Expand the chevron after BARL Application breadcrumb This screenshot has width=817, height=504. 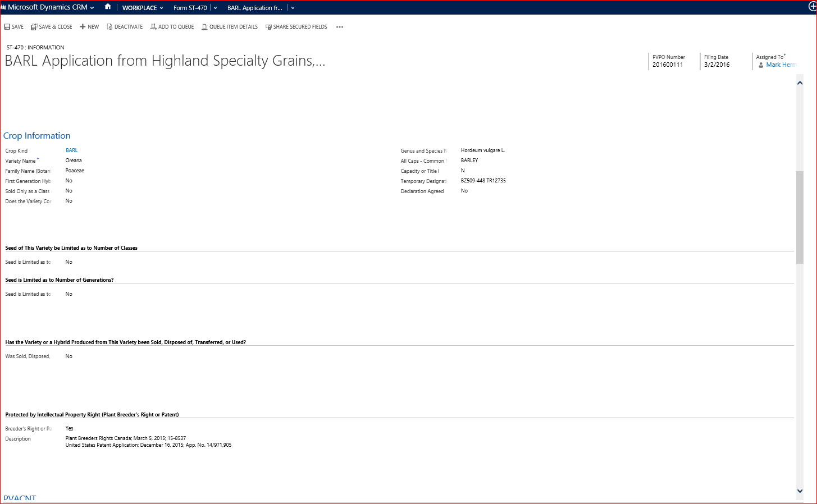pyautogui.click(x=293, y=8)
